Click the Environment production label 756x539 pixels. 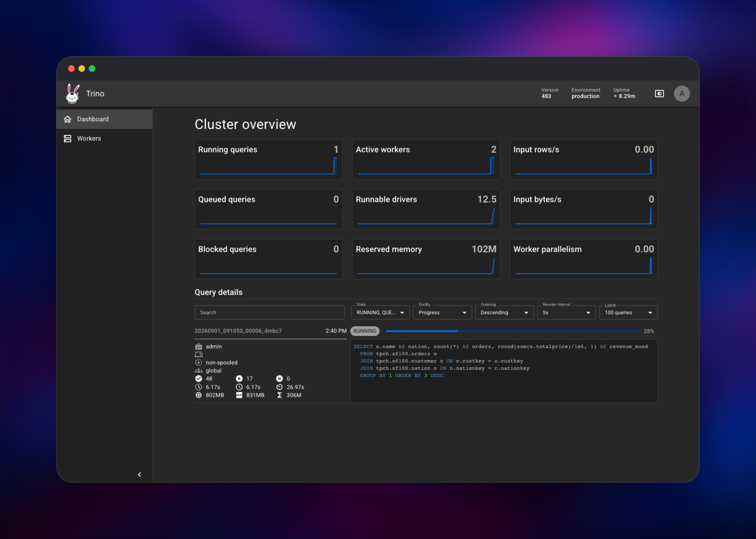pyautogui.click(x=586, y=93)
